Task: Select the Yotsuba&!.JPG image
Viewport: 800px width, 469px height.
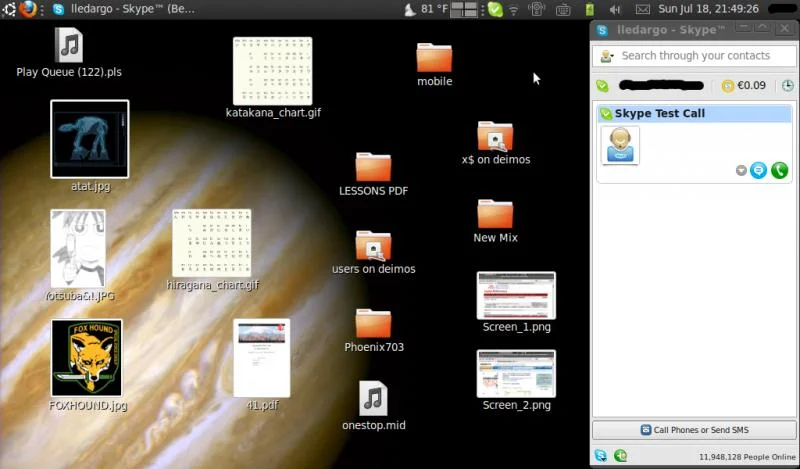Action: [78, 249]
